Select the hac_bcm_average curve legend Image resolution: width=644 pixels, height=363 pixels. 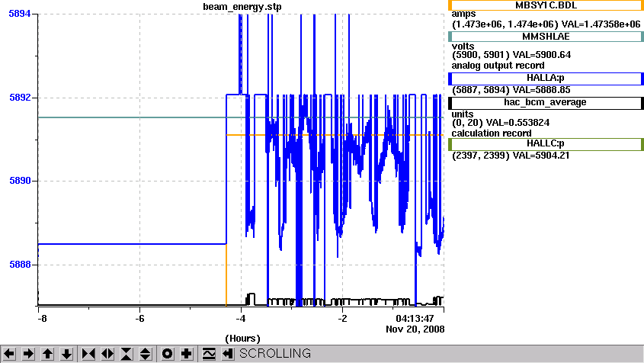point(546,103)
